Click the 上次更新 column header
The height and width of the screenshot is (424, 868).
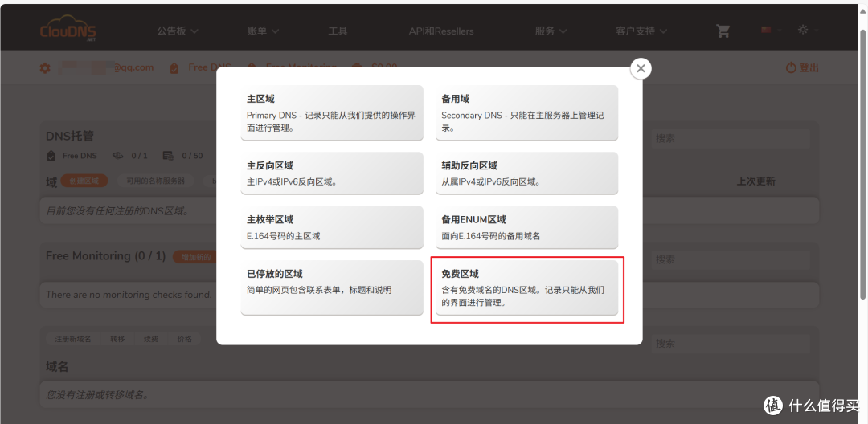(x=755, y=181)
